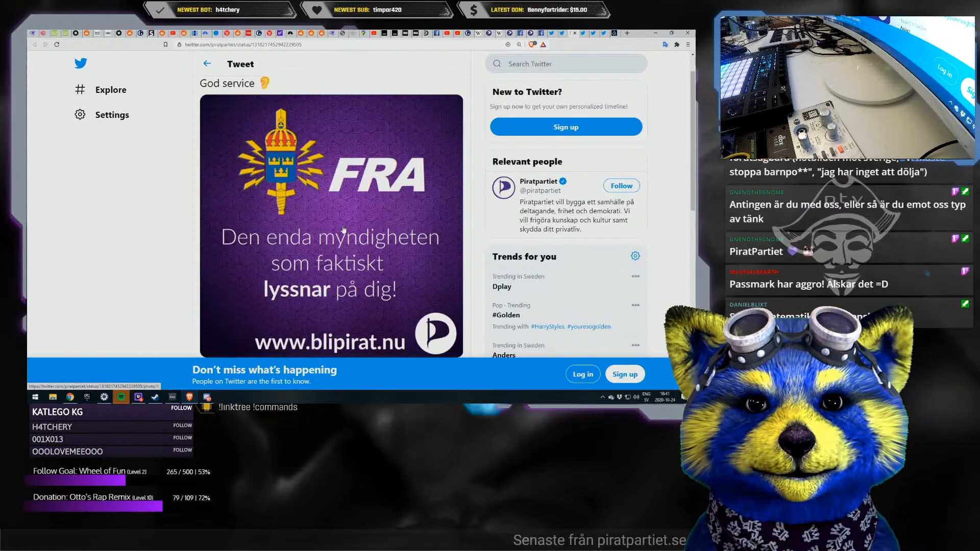Image resolution: width=980 pixels, height=551 pixels.
Task: Open the Explore hashtag icon
Action: coord(80,90)
